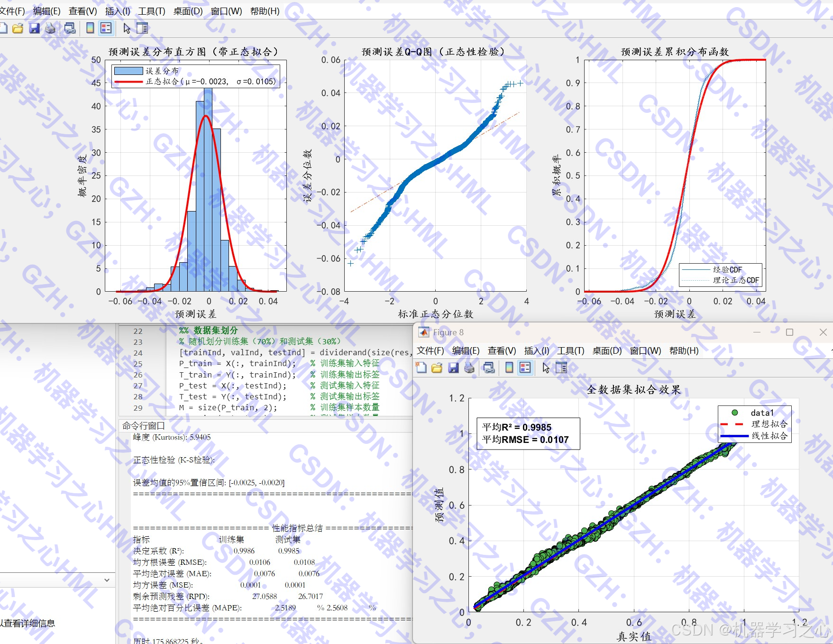Click code line 22 '%% 数据集划分'
The width and height of the screenshot is (833, 644).
pos(209,331)
